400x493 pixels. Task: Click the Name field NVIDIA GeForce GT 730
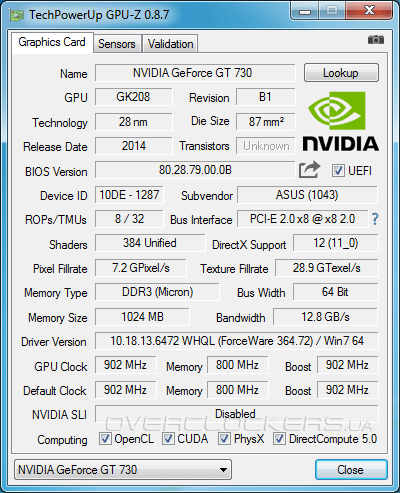tap(195, 73)
